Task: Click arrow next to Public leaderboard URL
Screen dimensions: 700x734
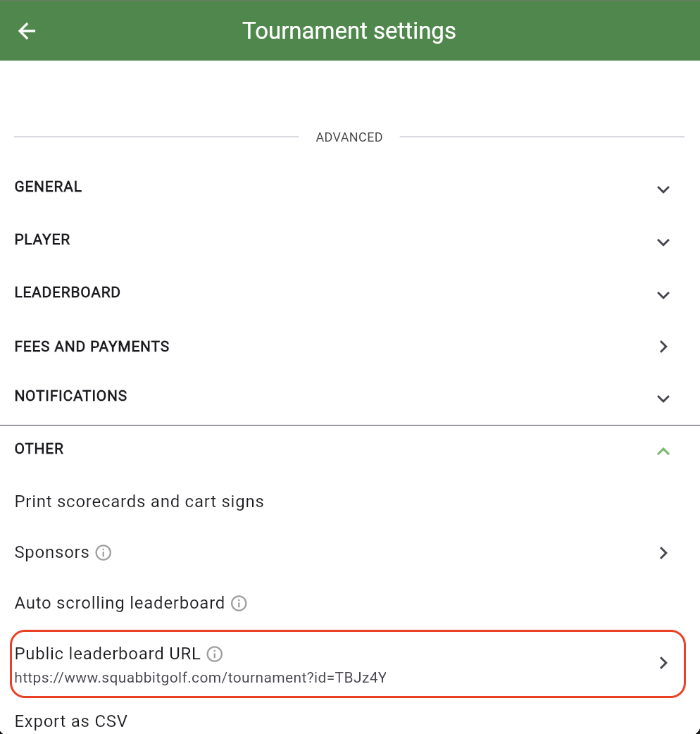Action: point(663,663)
